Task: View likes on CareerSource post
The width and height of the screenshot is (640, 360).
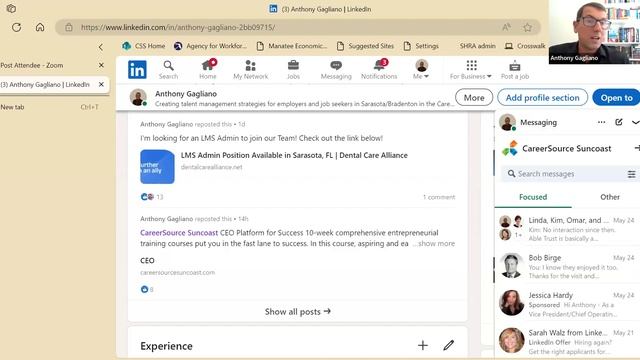Action: (x=147, y=289)
